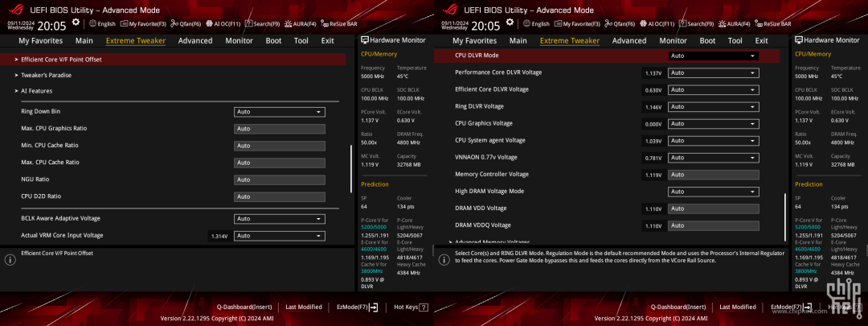
Task: Click the Hot Keys question mark icon in left screen
Action: tap(424, 307)
